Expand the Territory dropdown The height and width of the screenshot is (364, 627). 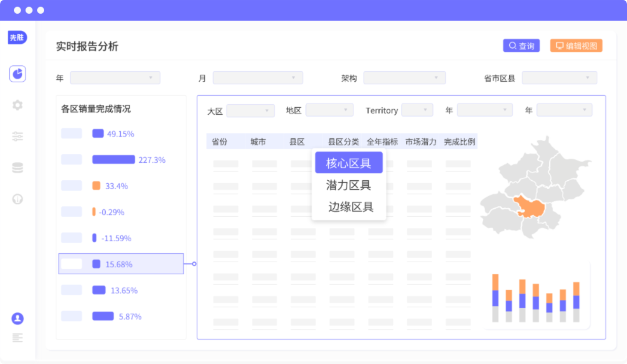(x=417, y=110)
